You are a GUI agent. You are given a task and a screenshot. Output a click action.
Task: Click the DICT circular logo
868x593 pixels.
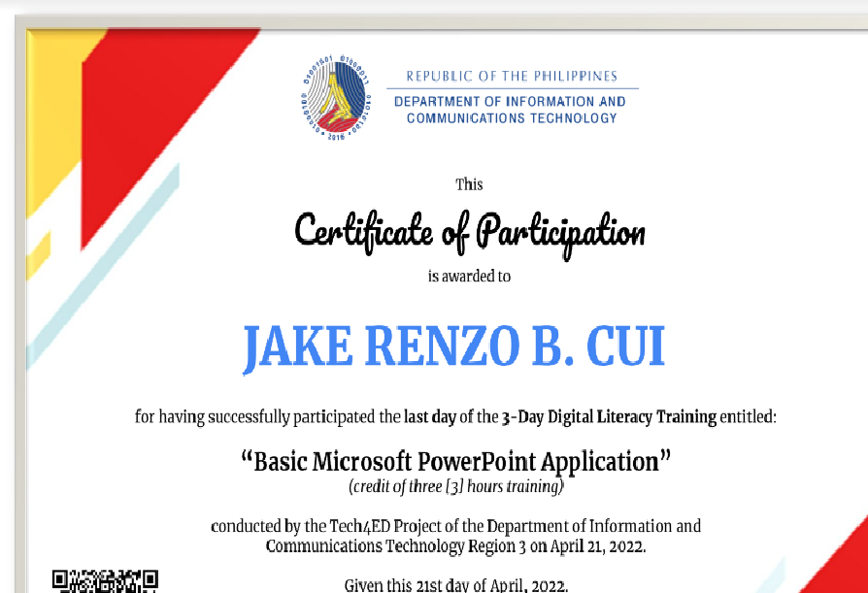coord(336,97)
